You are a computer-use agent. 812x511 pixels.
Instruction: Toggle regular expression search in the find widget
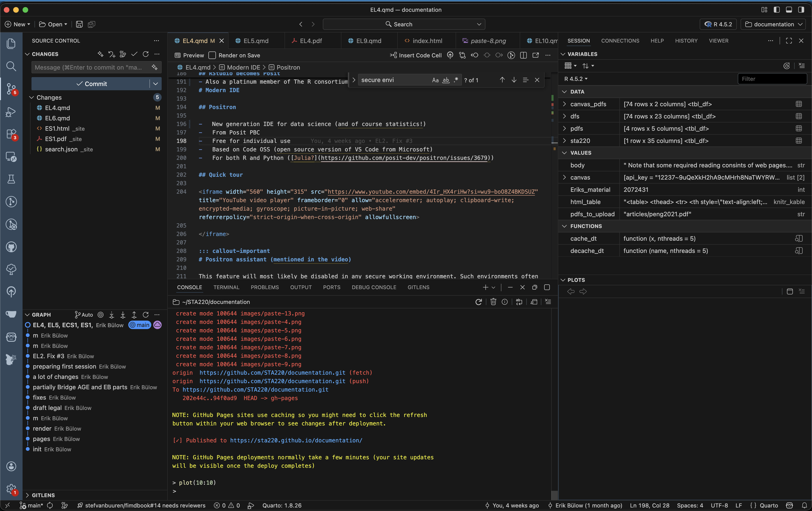click(456, 80)
